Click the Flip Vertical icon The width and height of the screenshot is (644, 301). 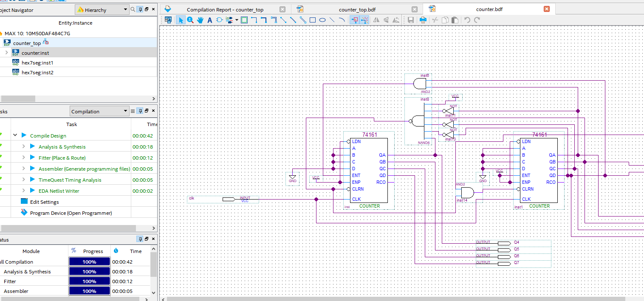[386, 20]
